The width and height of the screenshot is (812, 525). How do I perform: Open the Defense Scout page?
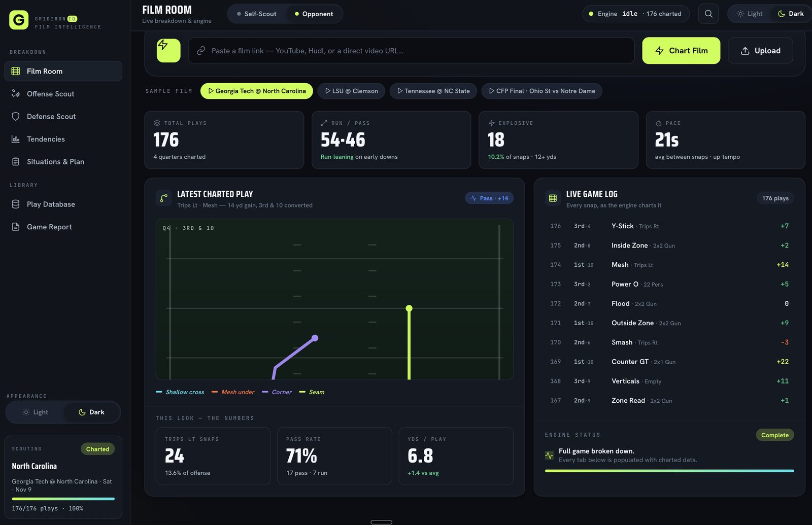[63, 116]
